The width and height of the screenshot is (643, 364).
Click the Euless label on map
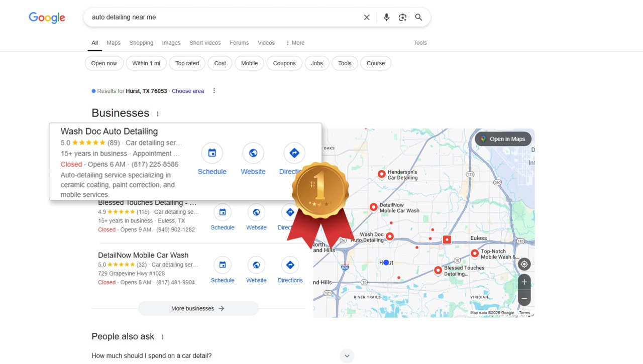(x=479, y=238)
